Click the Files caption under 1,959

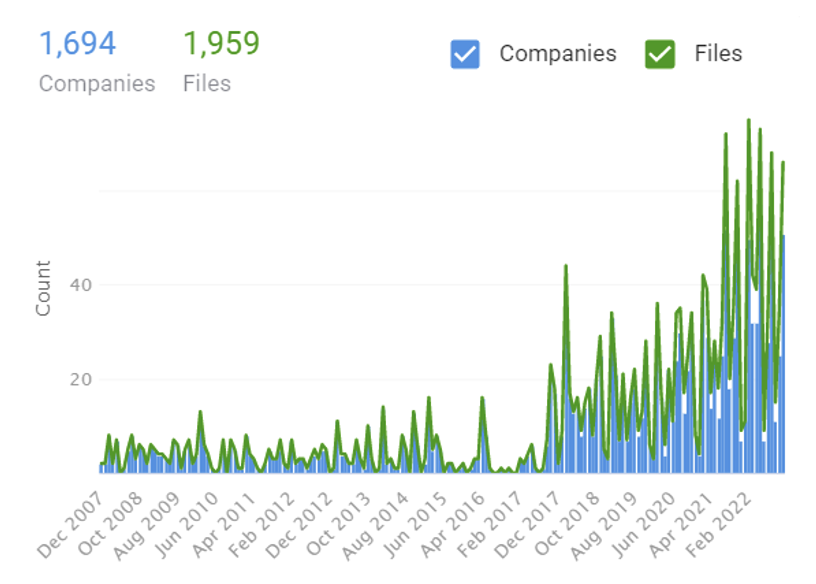point(207,84)
